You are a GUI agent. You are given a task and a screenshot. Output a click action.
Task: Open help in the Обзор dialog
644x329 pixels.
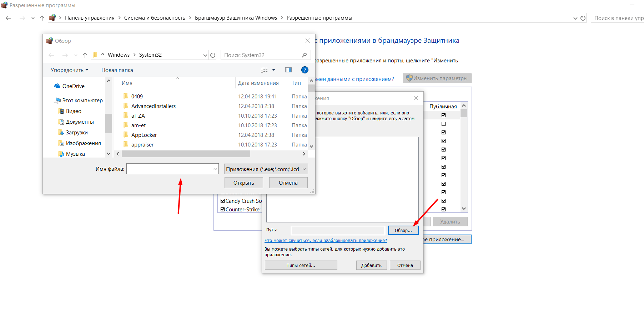305,70
